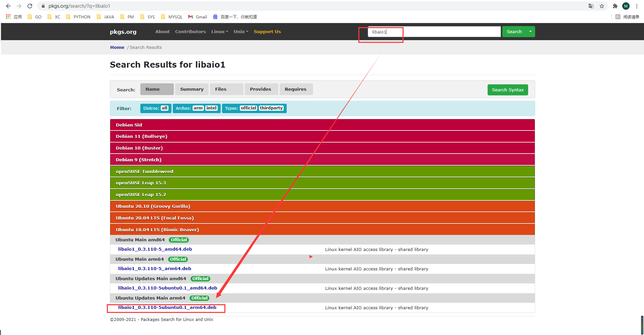Open the Baidu bookmark

[x=235, y=17]
